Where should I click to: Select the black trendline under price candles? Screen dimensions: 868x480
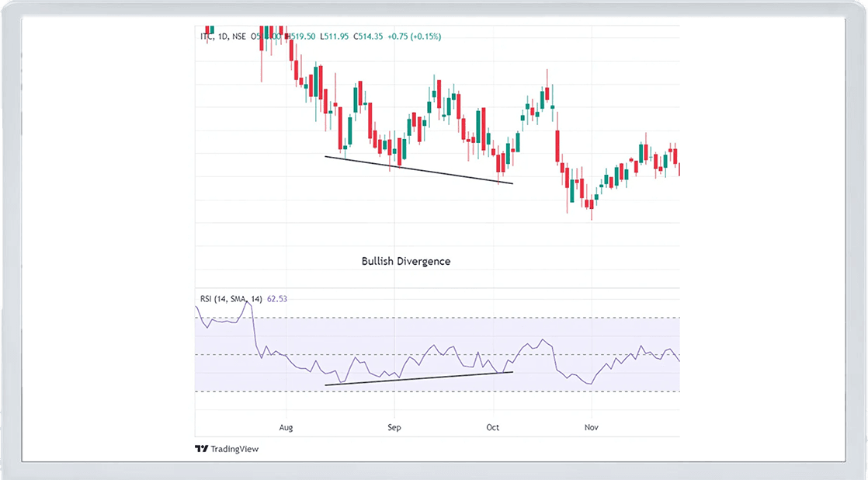[x=419, y=170]
